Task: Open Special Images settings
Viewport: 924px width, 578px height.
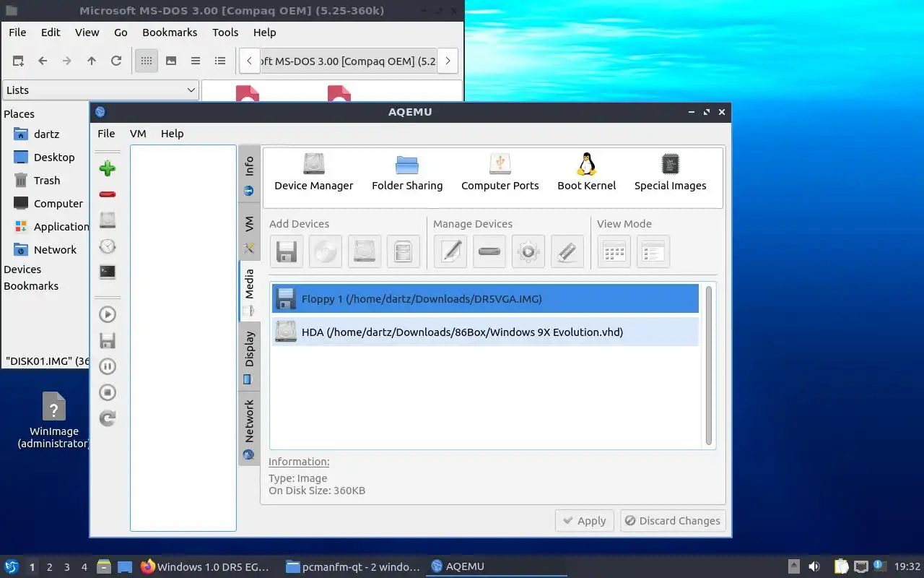Action: (670, 173)
